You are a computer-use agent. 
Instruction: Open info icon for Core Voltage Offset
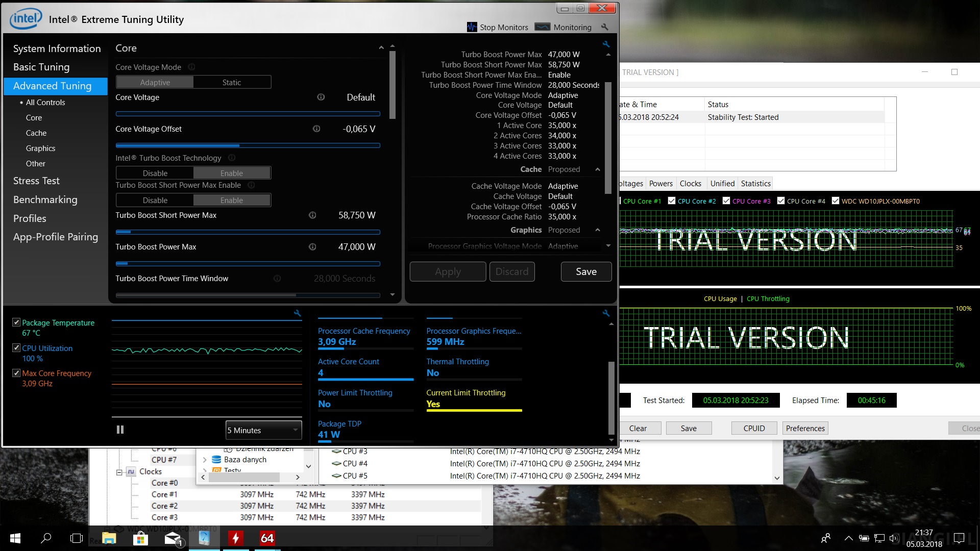(316, 129)
